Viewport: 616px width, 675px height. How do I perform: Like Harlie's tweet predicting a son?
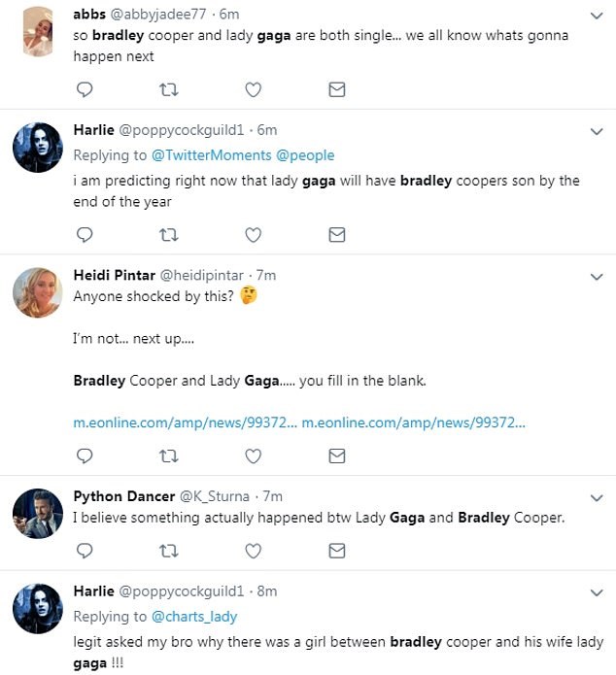tap(253, 234)
